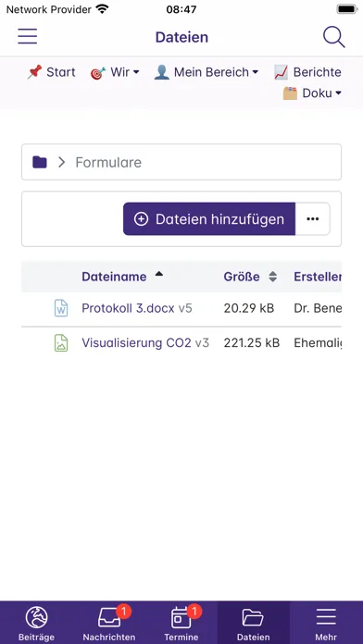The image size is (363, 644).
Task: Click the Dateien hinzufügen button
Action: [x=209, y=219]
